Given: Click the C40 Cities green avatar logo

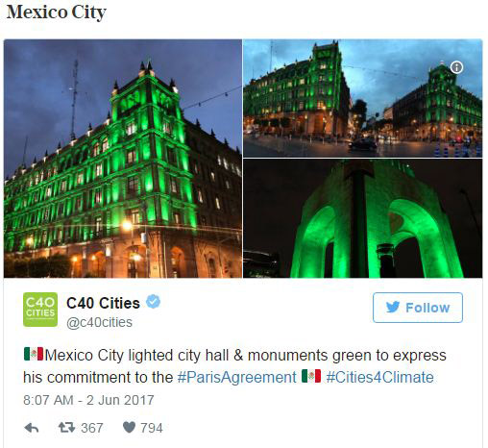Looking at the screenshot, I should coord(40,310).
